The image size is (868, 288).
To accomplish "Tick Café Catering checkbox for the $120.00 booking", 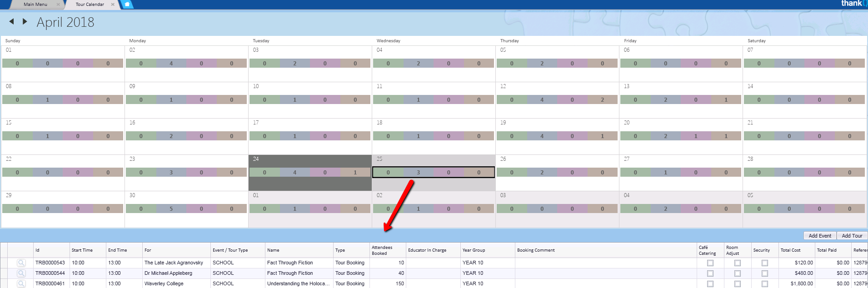I will (710, 263).
